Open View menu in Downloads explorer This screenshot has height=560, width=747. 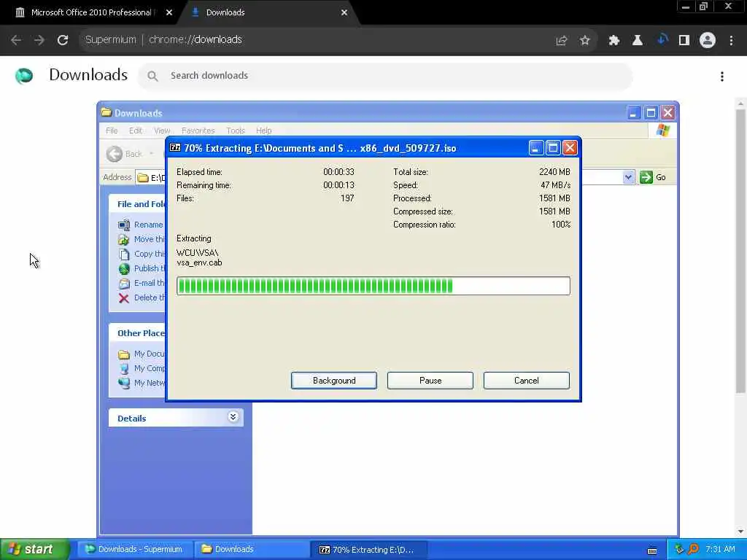pyautogui.click(x=161, y=131)
